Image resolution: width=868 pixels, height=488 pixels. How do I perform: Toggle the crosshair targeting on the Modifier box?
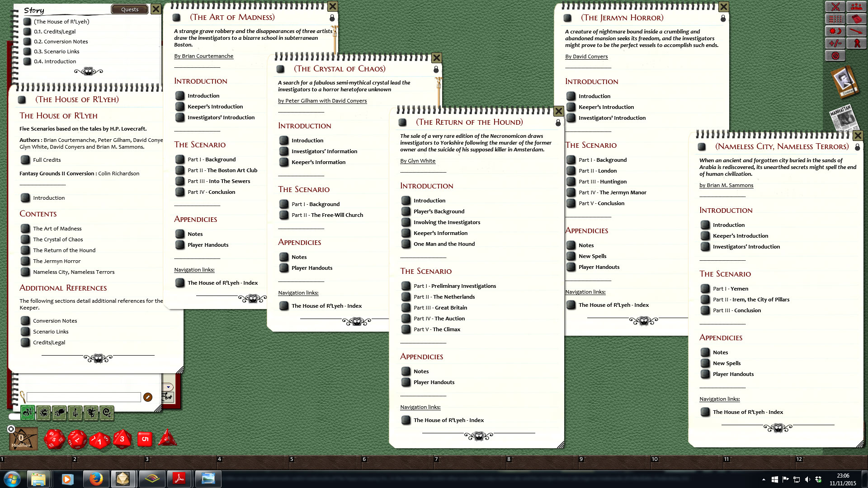(x=11, y=429)
